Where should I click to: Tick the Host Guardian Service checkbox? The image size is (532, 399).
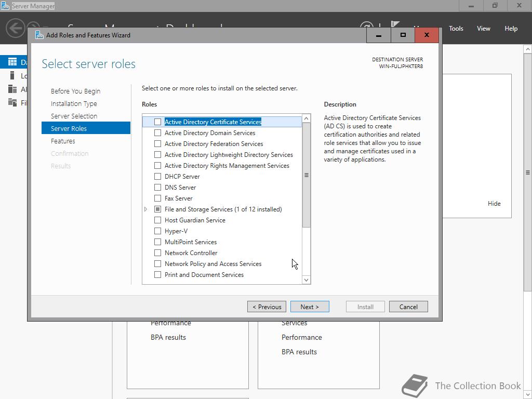pyautogui.click(x=157, y=220)
